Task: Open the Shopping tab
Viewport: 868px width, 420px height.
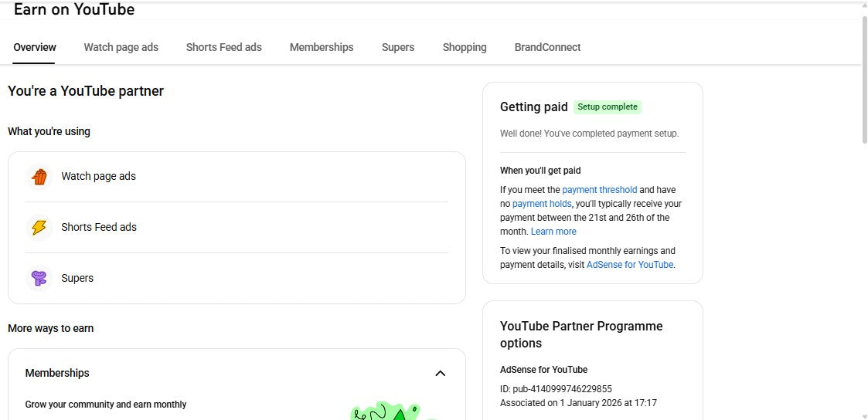Action: click(x=464, y=47)
